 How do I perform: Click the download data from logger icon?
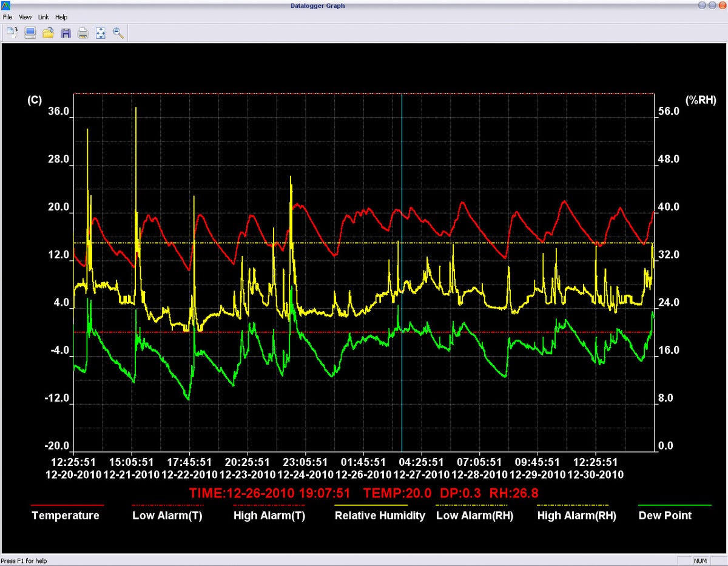12,33
